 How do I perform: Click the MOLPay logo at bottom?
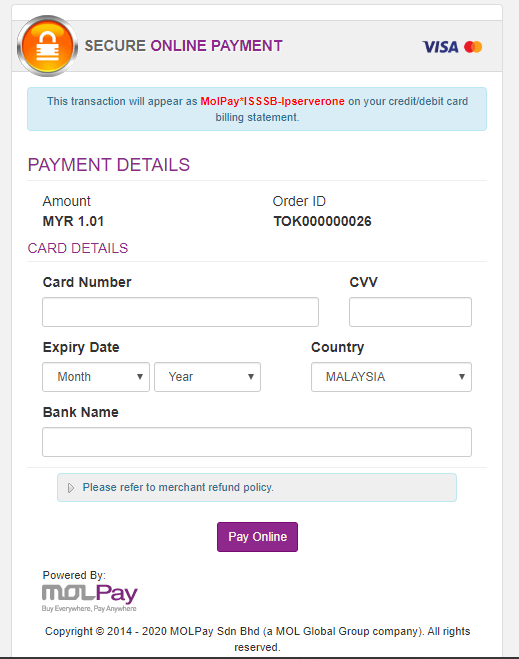90,597
